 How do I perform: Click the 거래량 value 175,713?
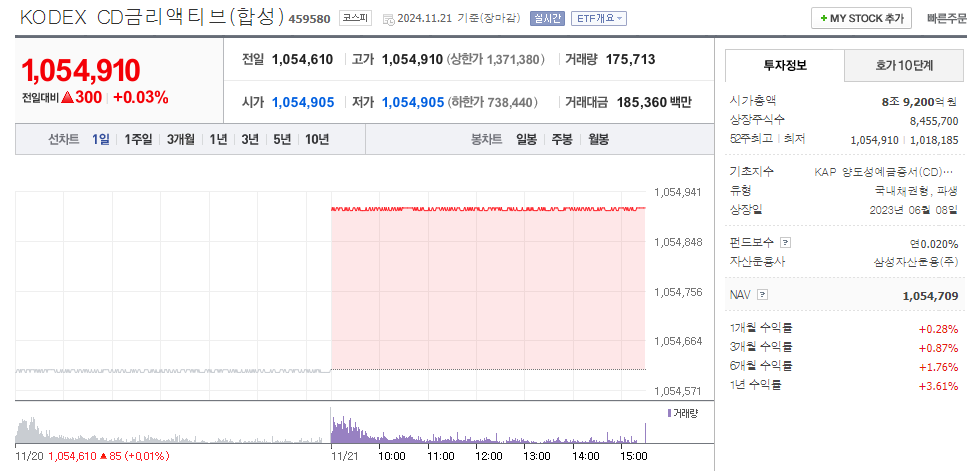630,60
